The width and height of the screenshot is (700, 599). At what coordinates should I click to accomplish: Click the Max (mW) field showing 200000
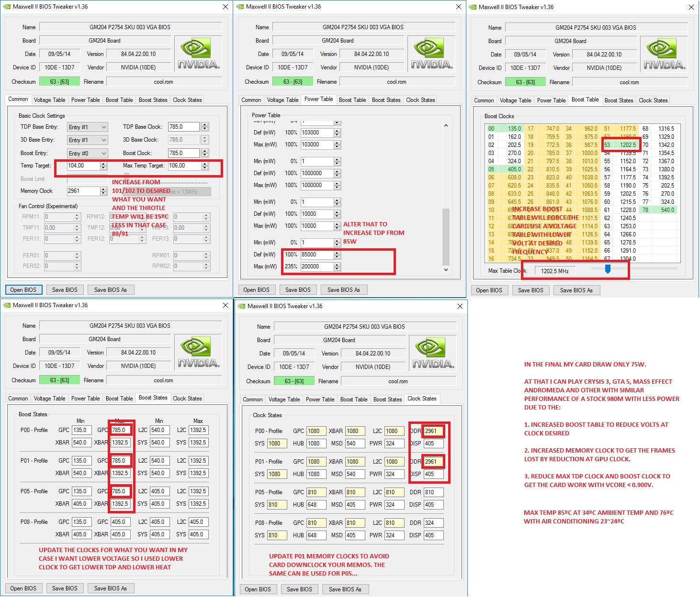pyautogui.click(x=317, y=266)
